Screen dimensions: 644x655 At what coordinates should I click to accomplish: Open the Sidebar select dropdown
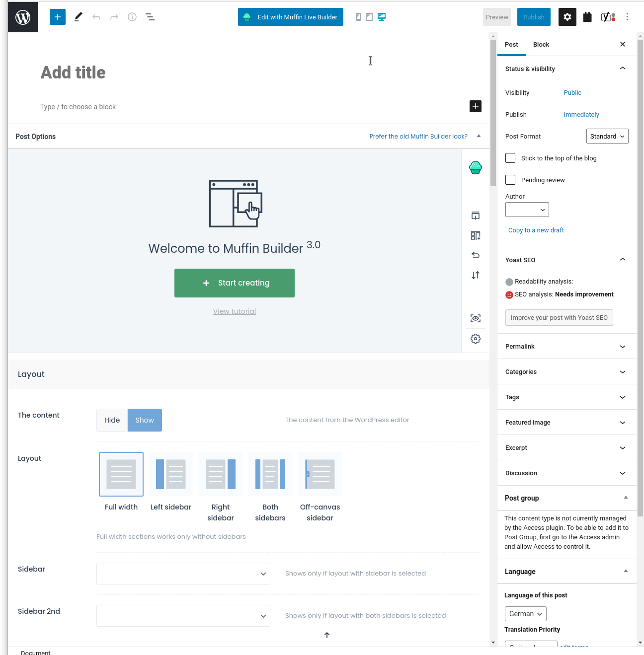(183, 574)
